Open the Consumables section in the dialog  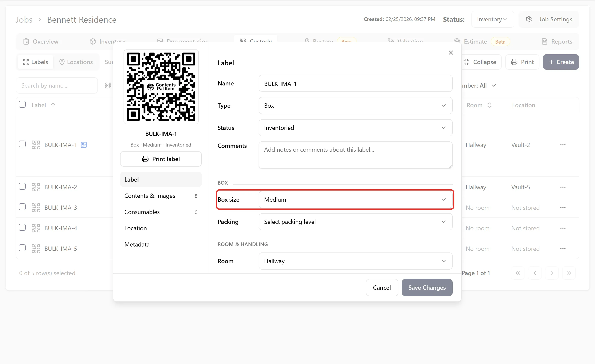161,212
